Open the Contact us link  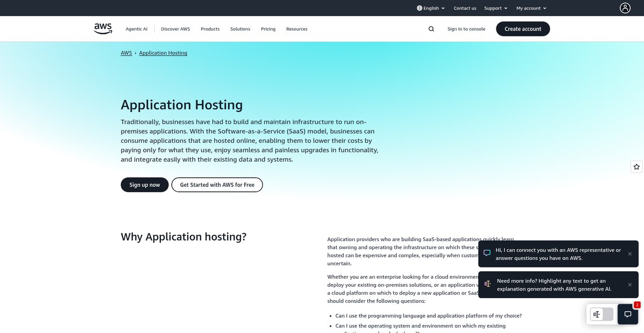(465, 8)
